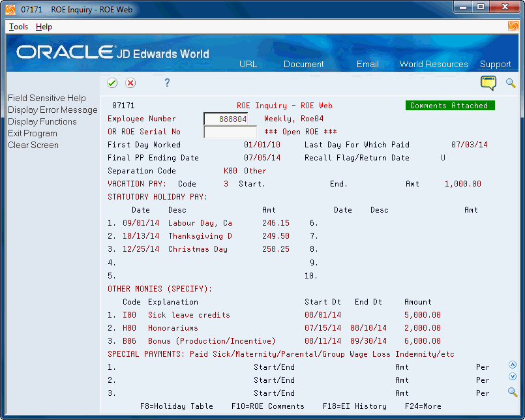
Task: Select Field Sensitive Help
Action: coord(47,98)
